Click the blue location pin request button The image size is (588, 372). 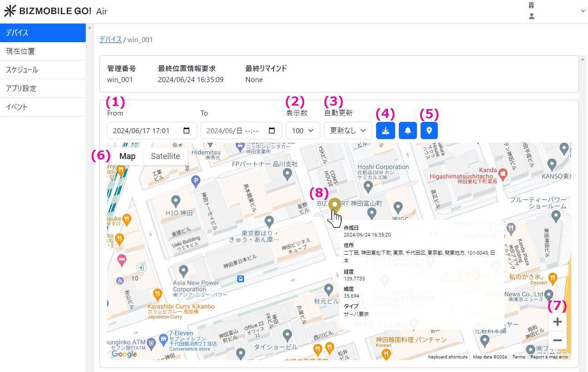pyautogui.click(x=429, y=130)
